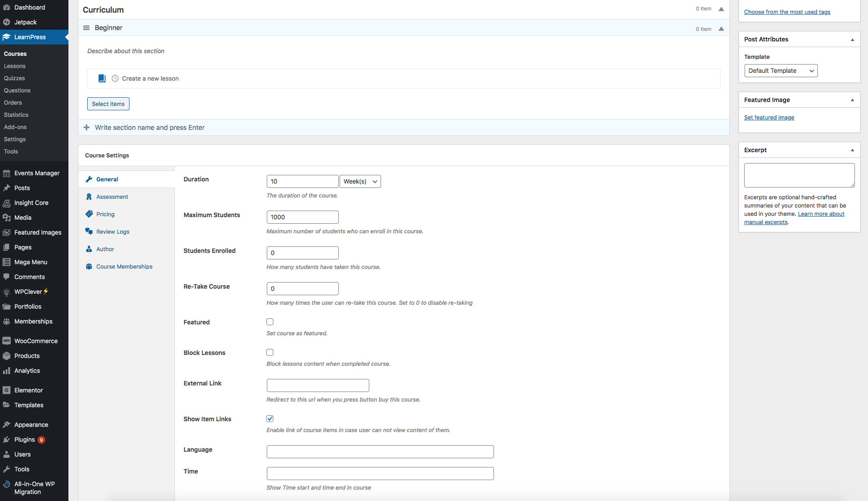Enable the Block Lessons checkbox
868x501 pixels.
tap(270, 352)
